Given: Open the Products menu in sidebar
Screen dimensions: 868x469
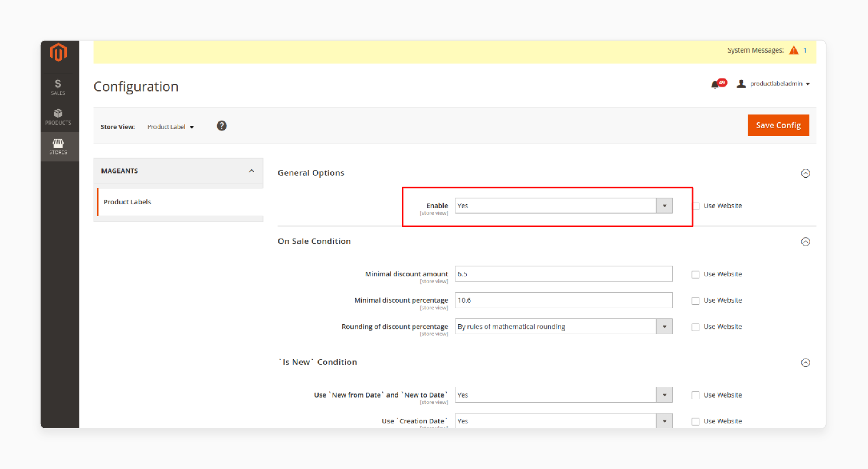Looking at the screenshot, I should pos(58,117).
